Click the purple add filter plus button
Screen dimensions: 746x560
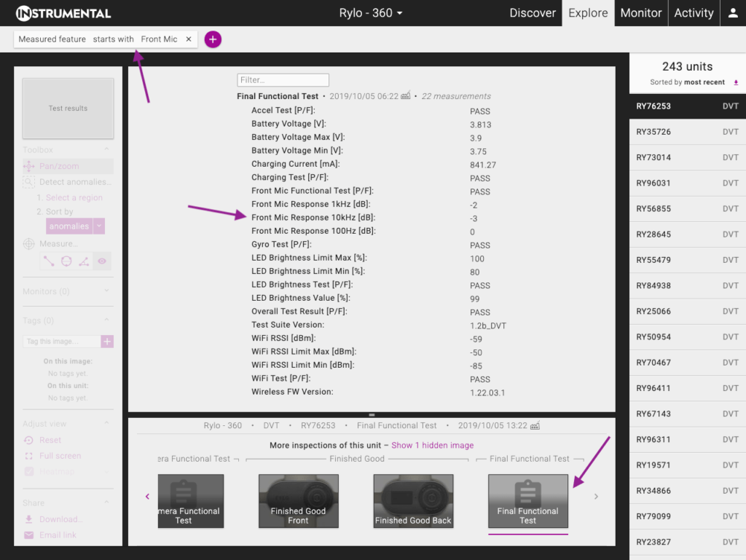213,39
